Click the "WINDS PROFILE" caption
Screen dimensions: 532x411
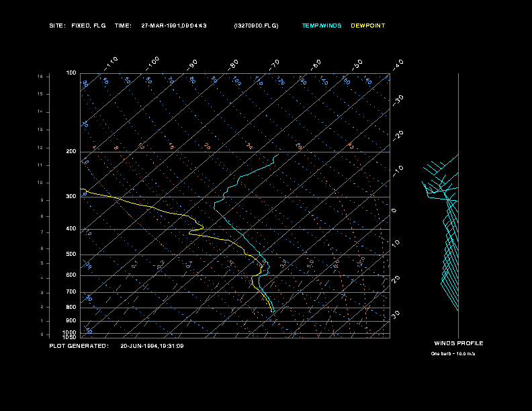(x=459, y=343)
